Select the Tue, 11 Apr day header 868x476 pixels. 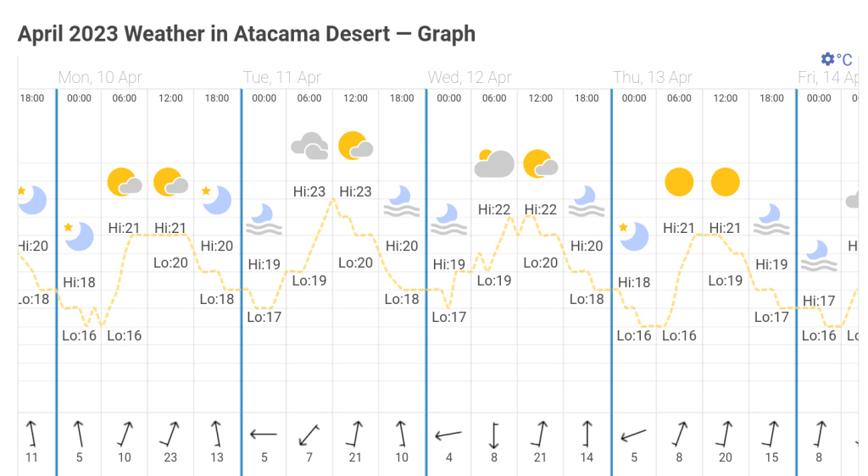[x=282, y=77]
